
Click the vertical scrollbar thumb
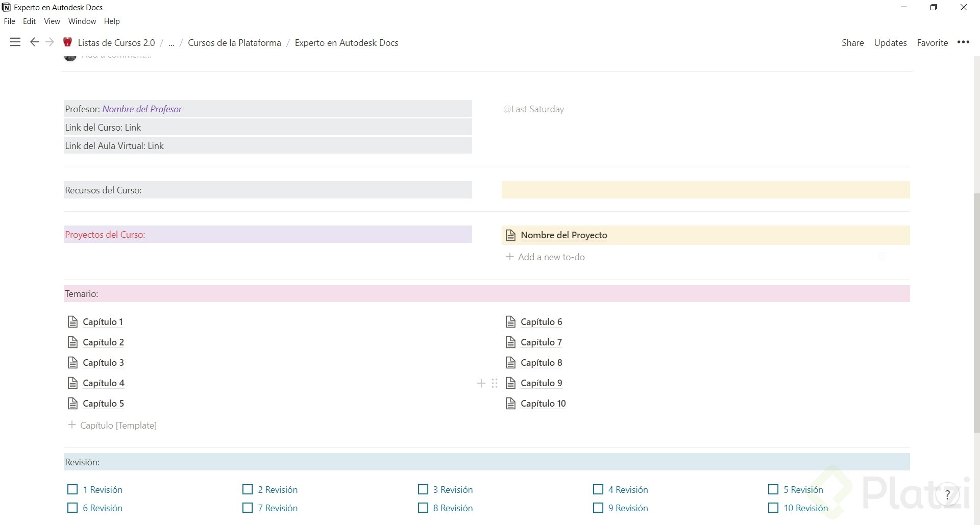(x=976, y=312)
